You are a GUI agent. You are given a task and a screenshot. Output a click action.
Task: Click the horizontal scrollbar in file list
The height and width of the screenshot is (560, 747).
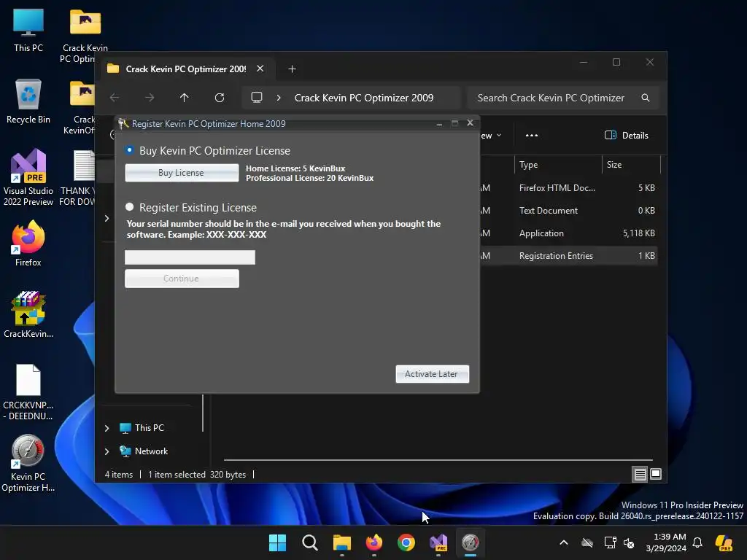click(438, 460)
